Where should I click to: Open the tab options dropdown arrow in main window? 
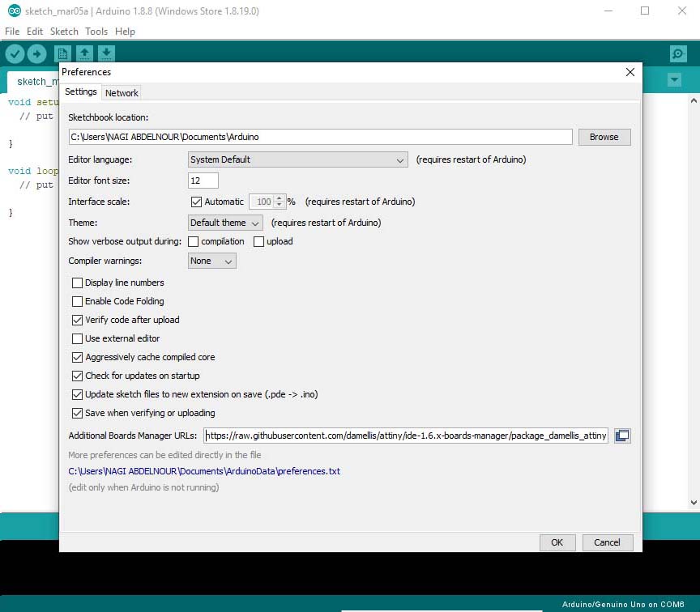coord(674,80)
